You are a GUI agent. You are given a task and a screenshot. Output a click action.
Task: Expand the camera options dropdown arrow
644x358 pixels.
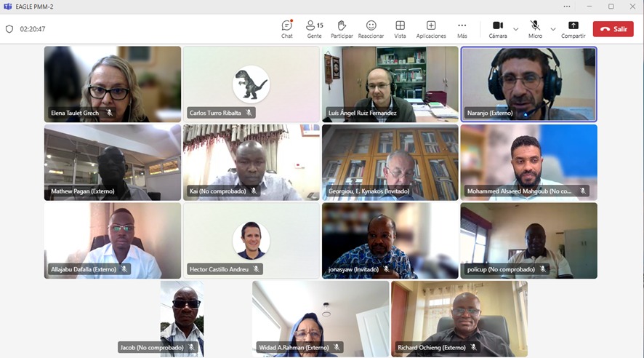(516, 29)
